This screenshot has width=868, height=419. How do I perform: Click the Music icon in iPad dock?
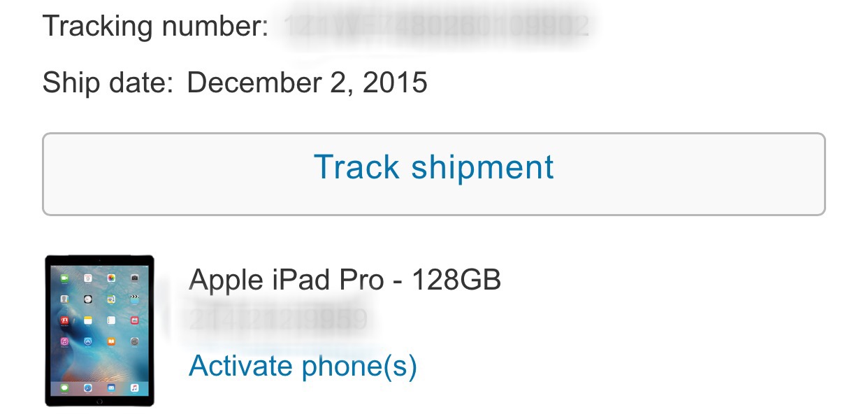(x=135, y=388)
